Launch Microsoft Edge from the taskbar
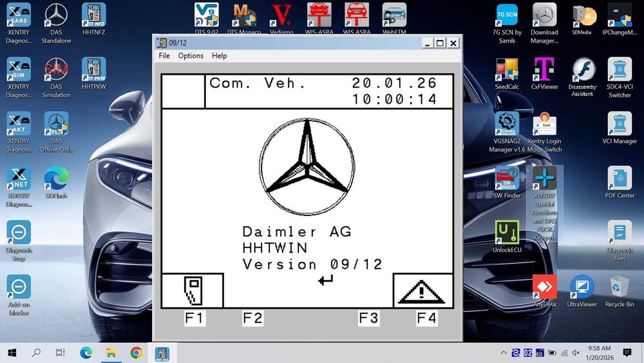The image size is (644, 363). [x=86, y=353]
